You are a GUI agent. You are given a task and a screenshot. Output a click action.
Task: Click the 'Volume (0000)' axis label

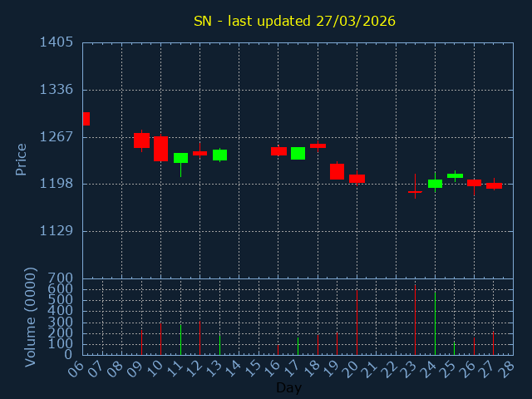tap(31, 317)
